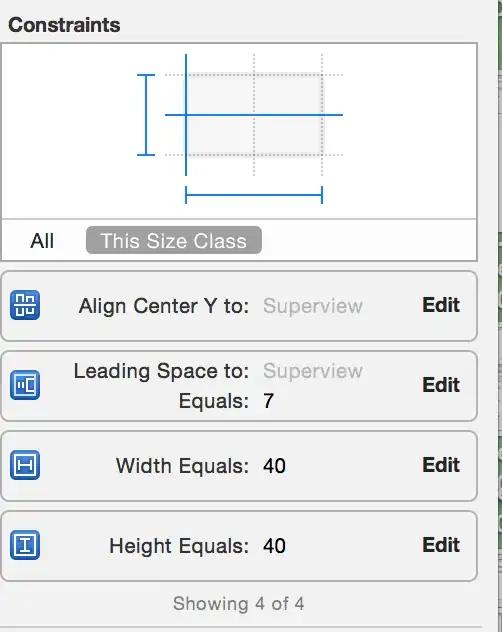Click the Leading Space constraint icon
This screenshot has width=502, height=632.
pyautogui.click(x=25, y=385)
